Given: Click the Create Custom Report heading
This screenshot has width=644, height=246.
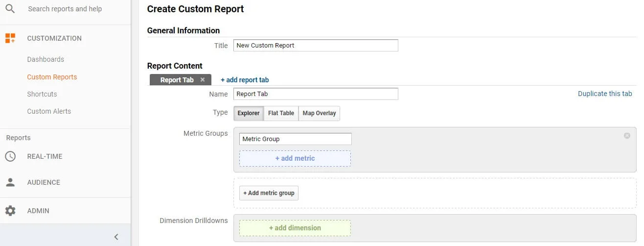Looking at the screenshot, I should tap(195, 9).
